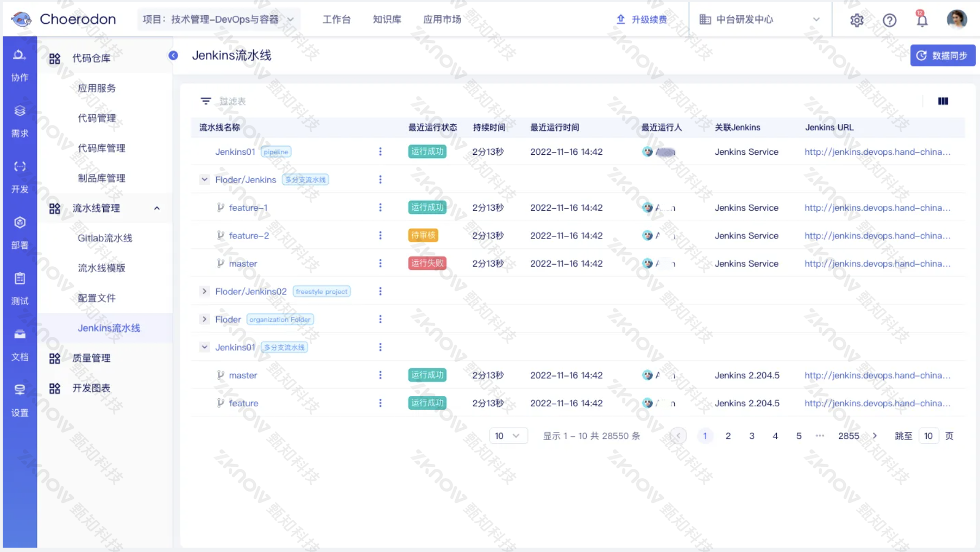Open the 应用市场 top menu

[442, 20]
